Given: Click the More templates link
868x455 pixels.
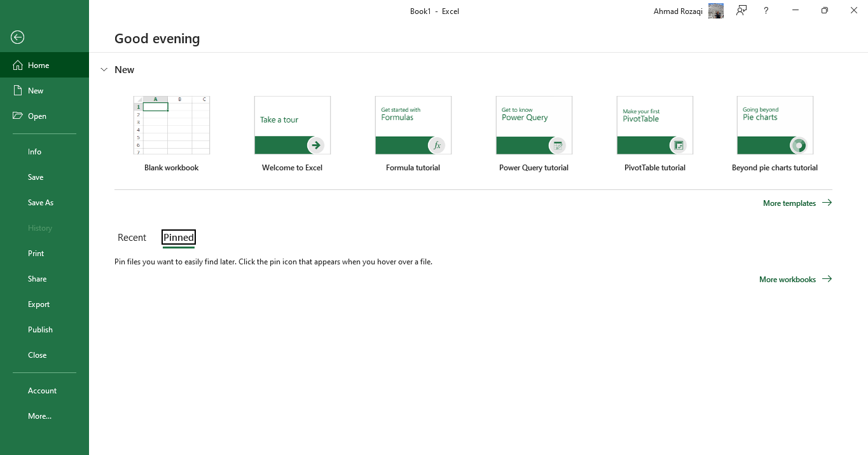Looking at the screenshot, I should tap(797, 203).
